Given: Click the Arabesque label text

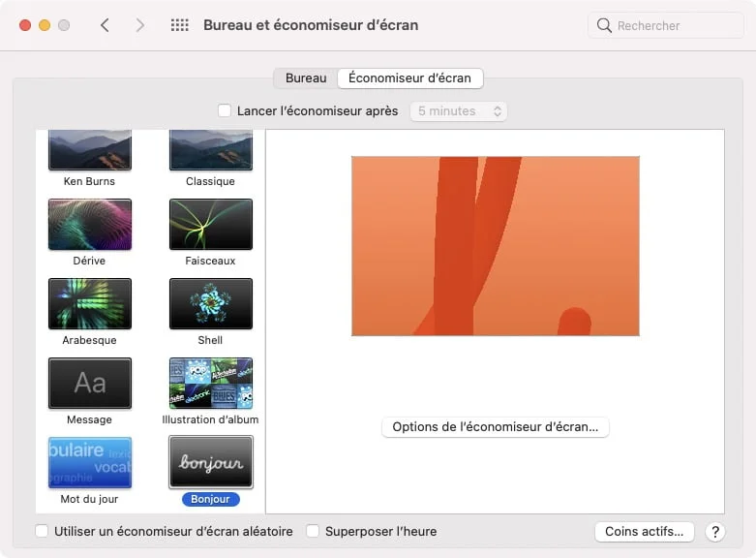Looking at the screenshot, I should 89,340.
